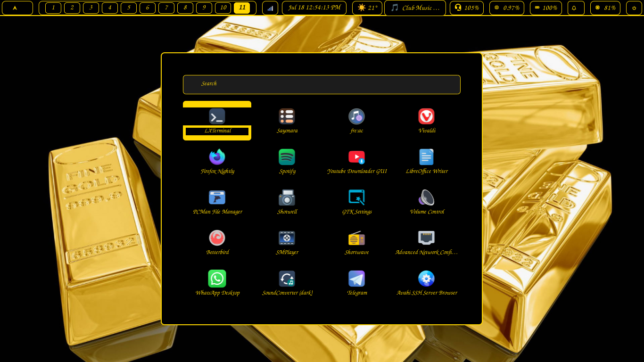Click the GTK Settings label
Viewport: 644px width, 362px height.
[x=357, y=212]
